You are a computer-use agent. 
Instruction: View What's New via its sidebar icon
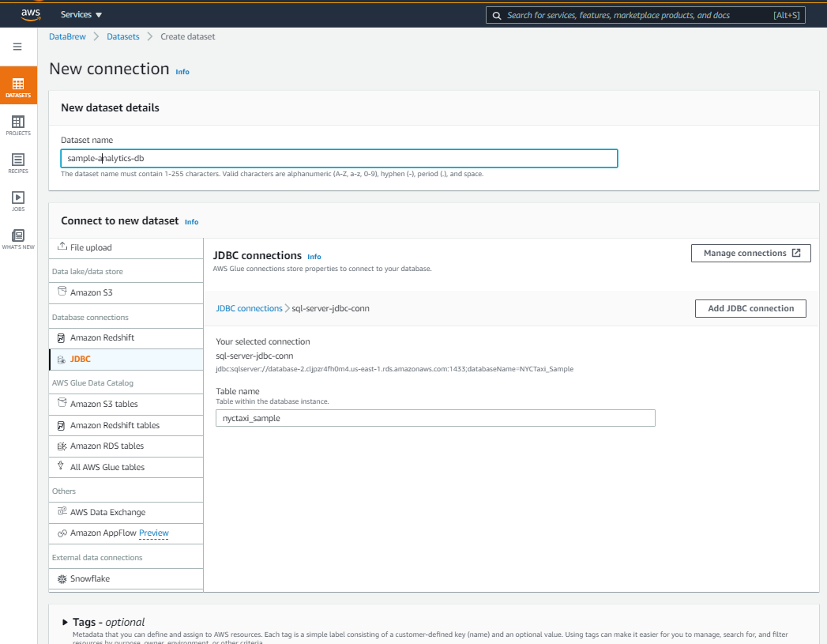[17, 236]
